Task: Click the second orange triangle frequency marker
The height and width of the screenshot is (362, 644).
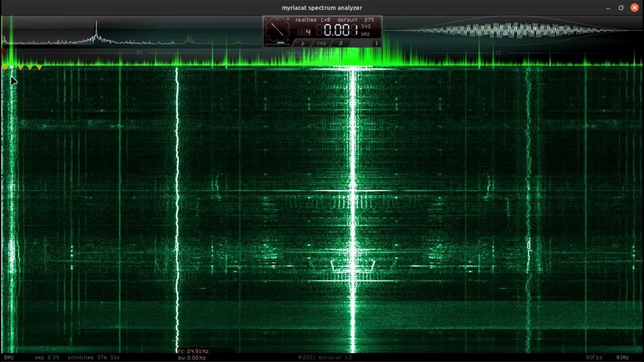Action: (20, 68)
